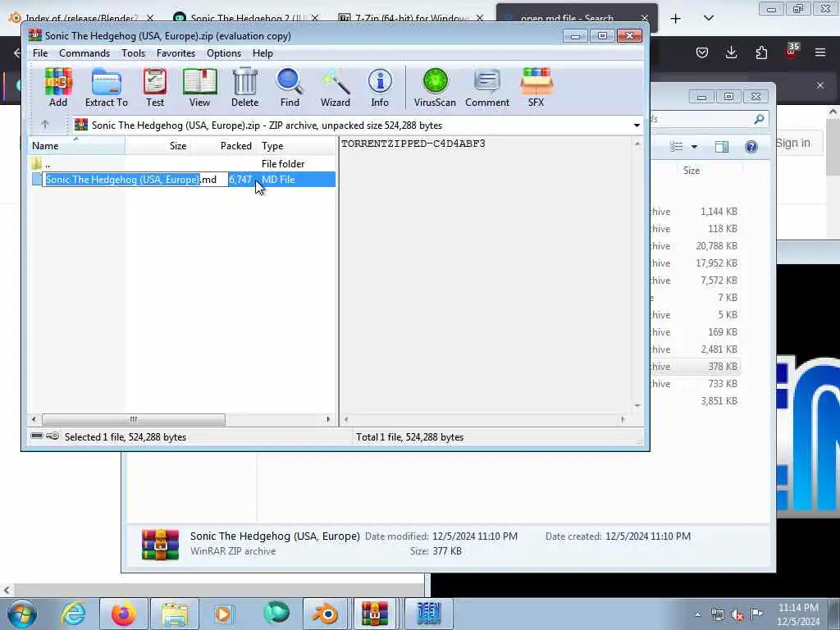Show hidden tray icons arrow
The height and width of the screenshot is (630, 840).
697,615
